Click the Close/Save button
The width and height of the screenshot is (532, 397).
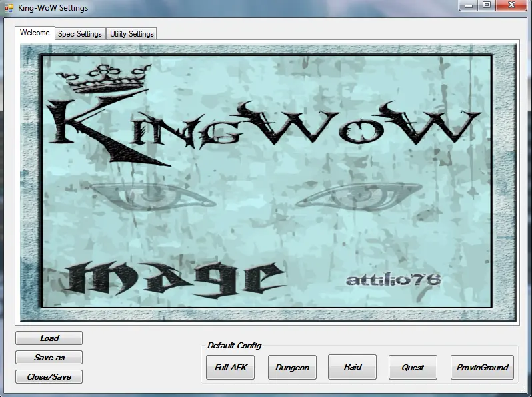(x=49, y=376)
